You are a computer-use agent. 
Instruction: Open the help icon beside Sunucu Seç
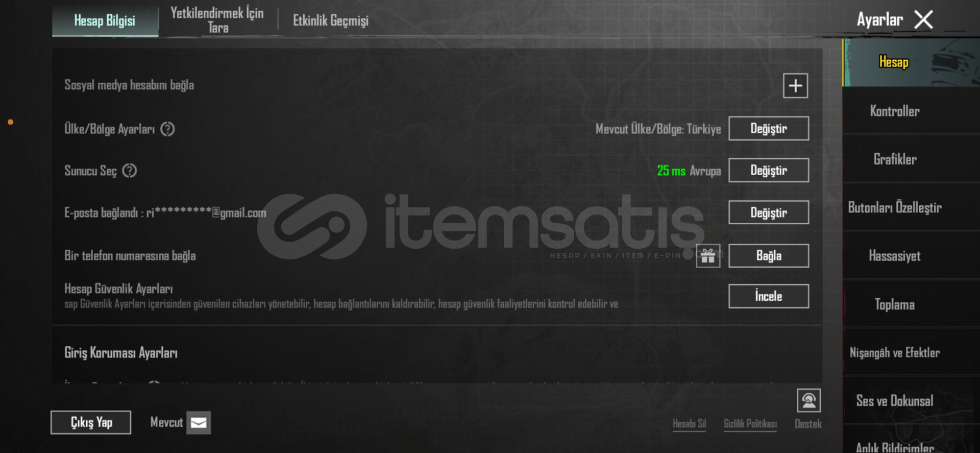[x=130, y=171]
